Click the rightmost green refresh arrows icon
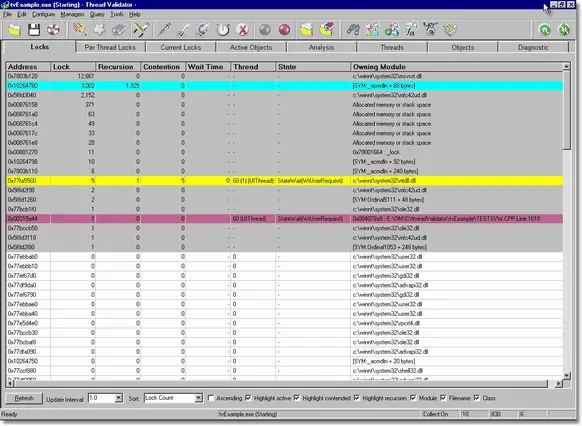 564,30
